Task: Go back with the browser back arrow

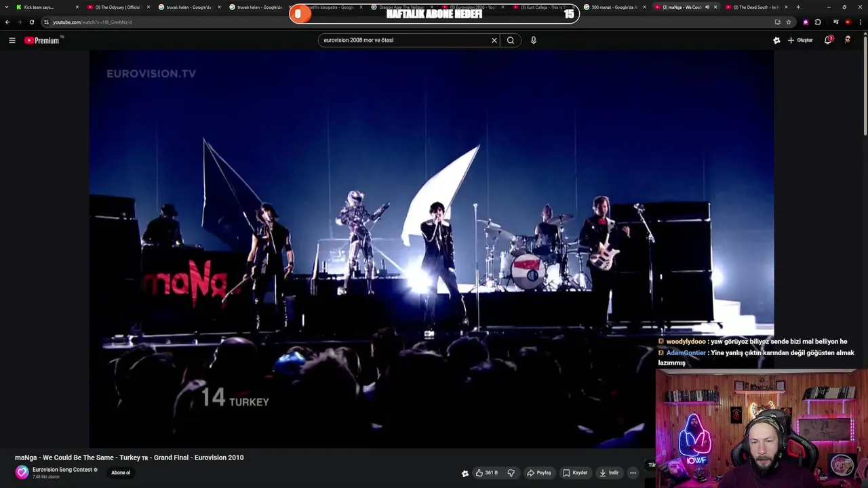Action: coord(7,22)
